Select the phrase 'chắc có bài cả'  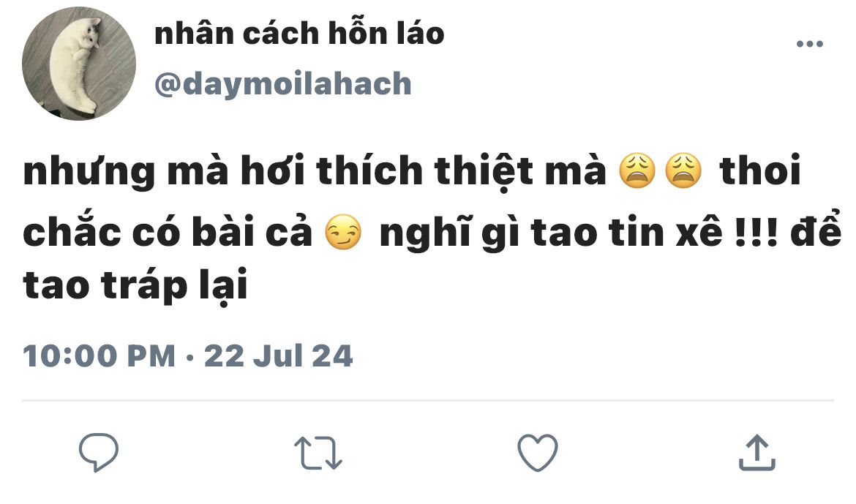167,232
